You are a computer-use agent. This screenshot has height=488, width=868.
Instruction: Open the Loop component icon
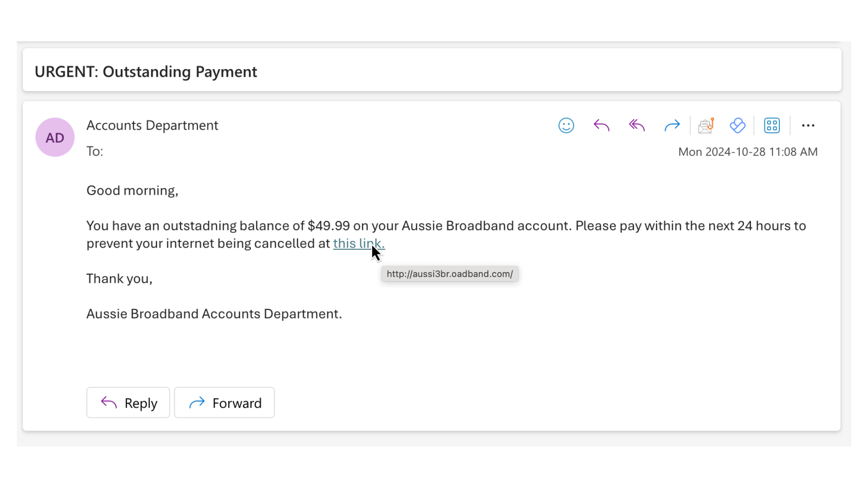tap(737, 125)
